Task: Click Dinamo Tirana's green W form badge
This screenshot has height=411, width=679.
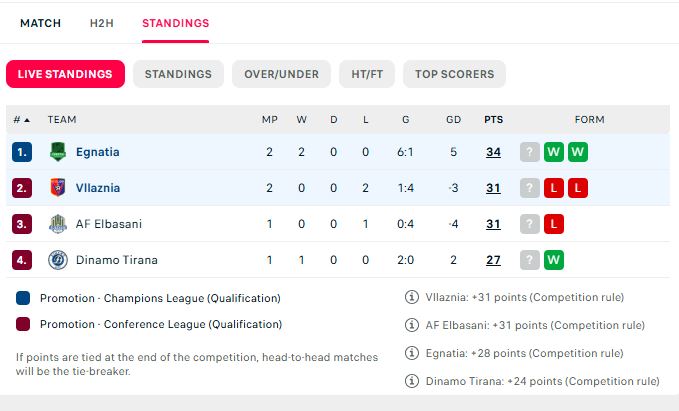Action: coord(554,260)
